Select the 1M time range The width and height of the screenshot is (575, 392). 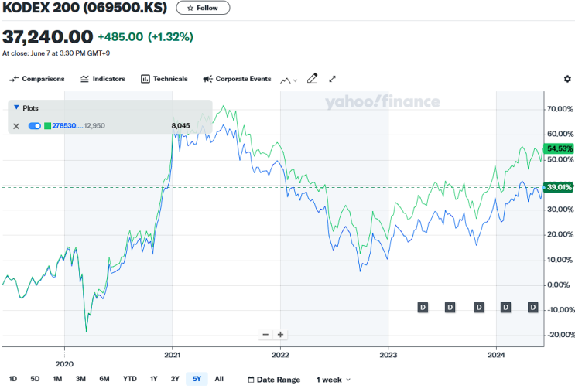[57, 379]
